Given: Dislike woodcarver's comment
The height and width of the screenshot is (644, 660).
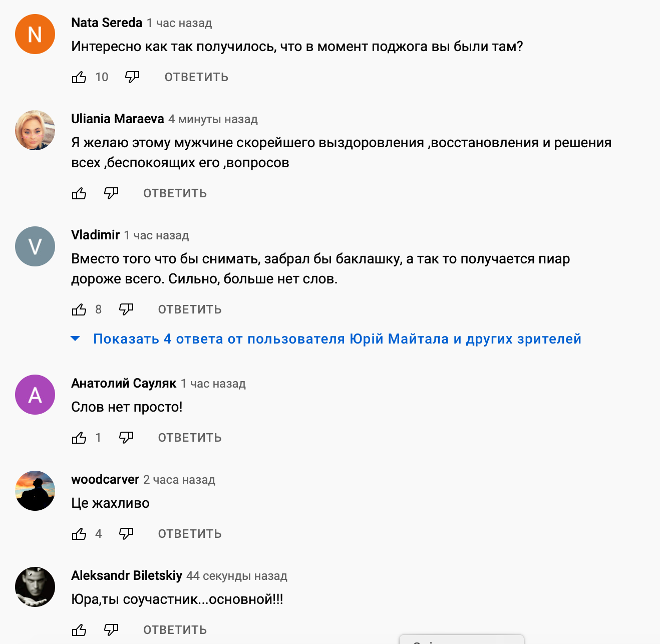Looking at the screenshot, I should (x=126, y=534).
